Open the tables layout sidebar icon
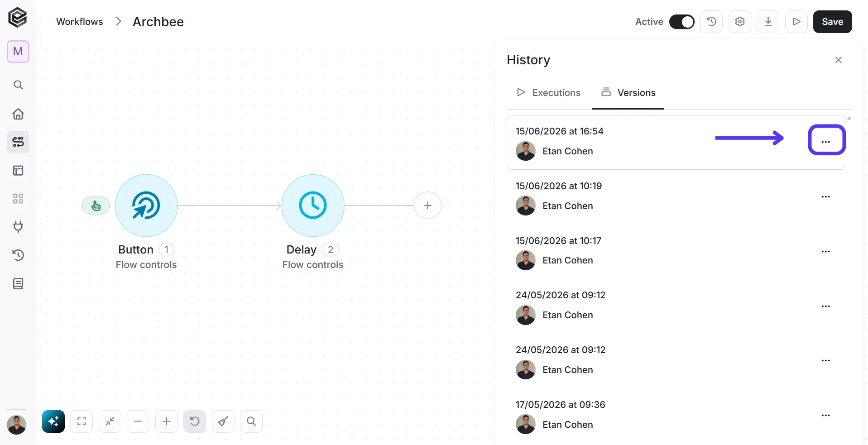Screen dimensions: 868x445 point(18,171)
